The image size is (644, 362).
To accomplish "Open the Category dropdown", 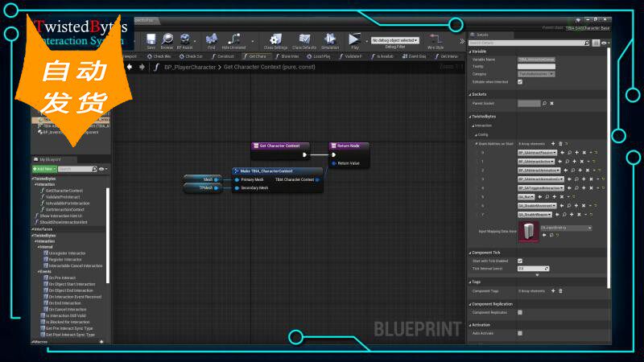I will (x=536, y=74).
